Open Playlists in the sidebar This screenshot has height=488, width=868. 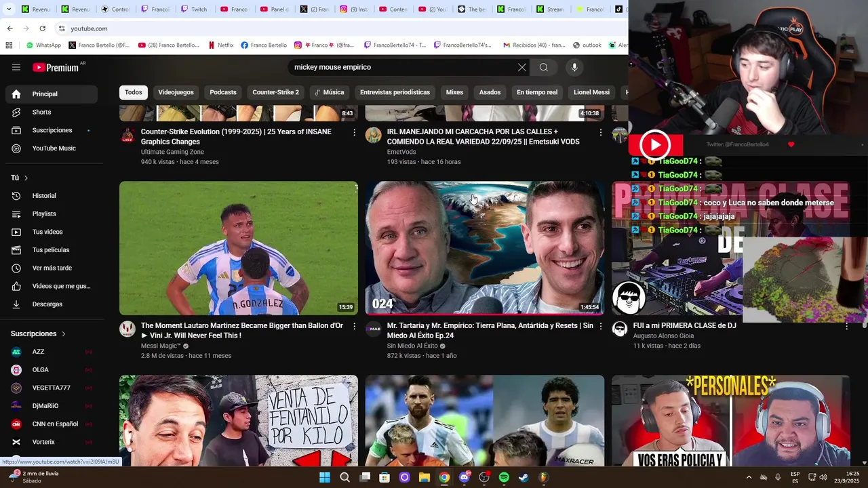click(x=52, y=213)
